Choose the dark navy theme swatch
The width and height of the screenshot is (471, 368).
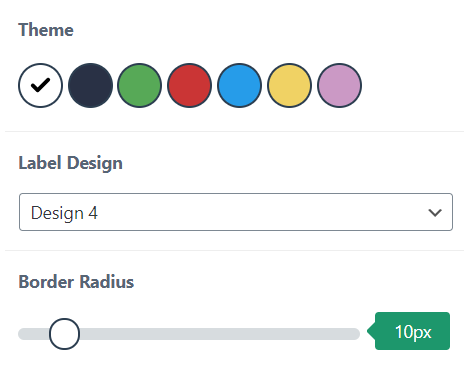90,85
